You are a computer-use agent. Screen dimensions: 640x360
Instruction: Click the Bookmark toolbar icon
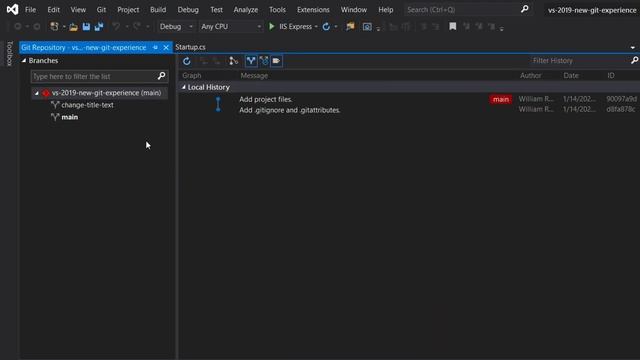coord(453,27)
